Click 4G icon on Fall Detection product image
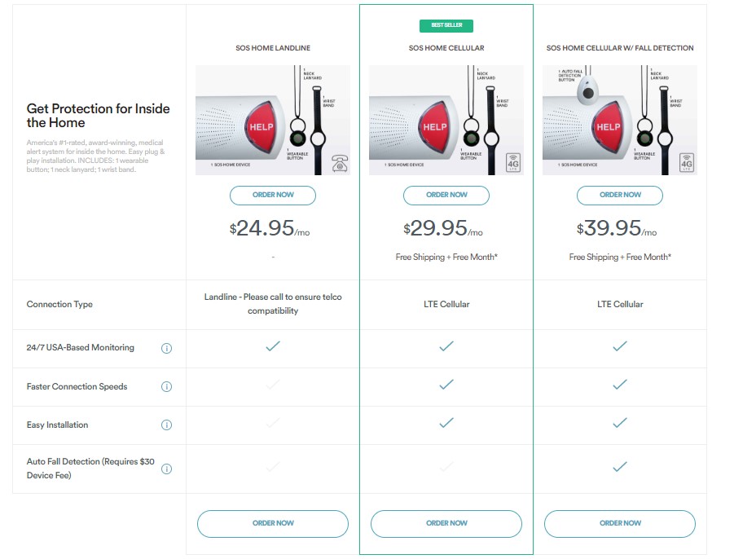 pyautogui.click(x=687, y=163)
